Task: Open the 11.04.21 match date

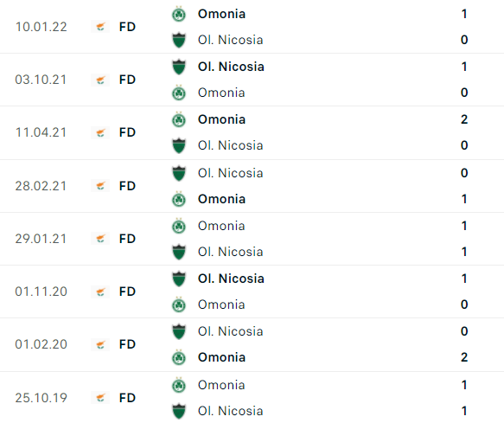Action: 41,132
